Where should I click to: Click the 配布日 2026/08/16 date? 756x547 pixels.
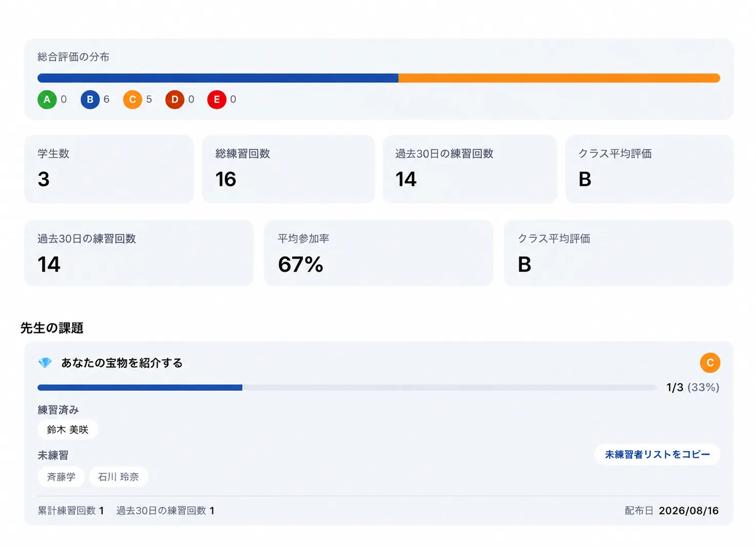pos(671,511)
